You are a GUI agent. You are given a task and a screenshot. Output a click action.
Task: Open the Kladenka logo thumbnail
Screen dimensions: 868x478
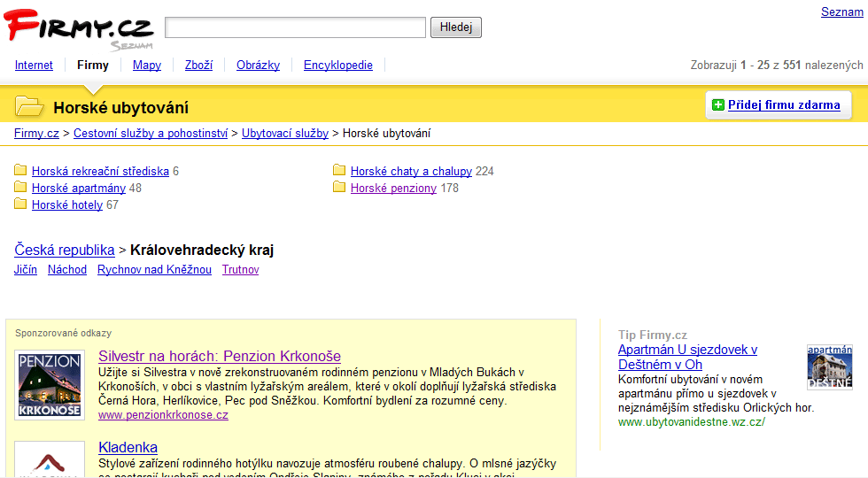tap(50, 459)
